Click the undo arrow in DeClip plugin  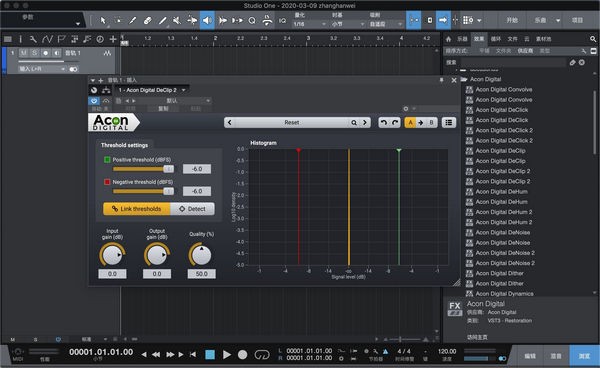[x=384, y=122]
